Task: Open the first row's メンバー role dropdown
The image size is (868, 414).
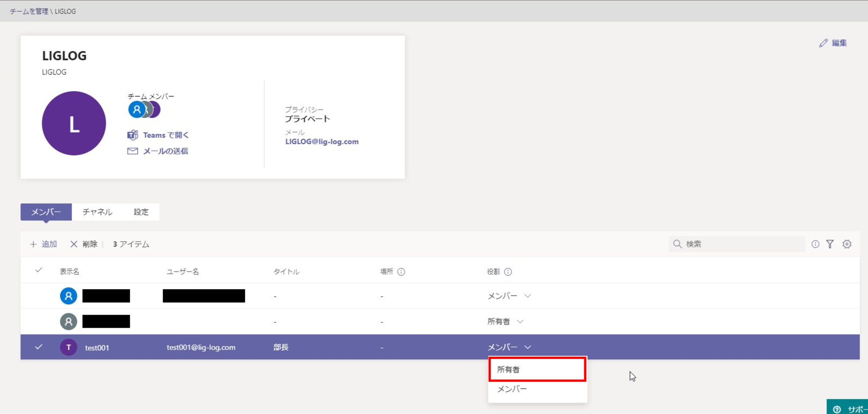Action: 528,296
